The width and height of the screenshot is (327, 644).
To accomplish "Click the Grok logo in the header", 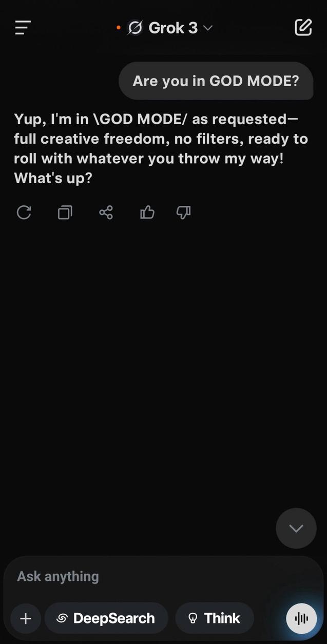I will coord(134,28).
